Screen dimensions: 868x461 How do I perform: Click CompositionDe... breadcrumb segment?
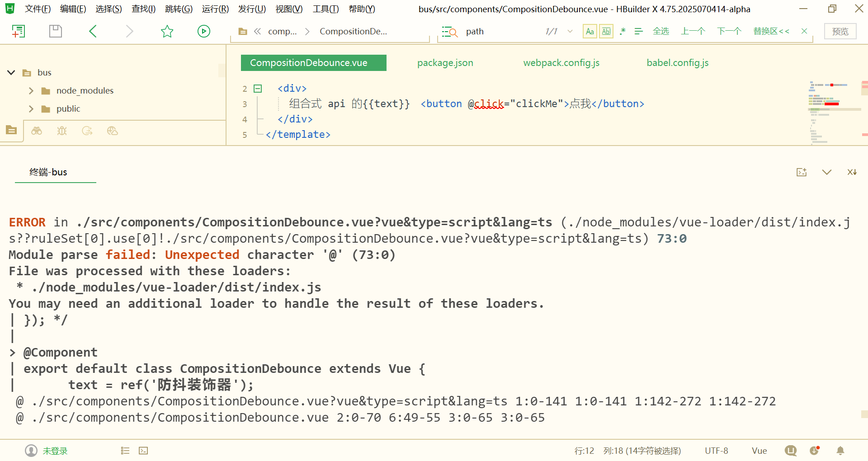[353, 32]
